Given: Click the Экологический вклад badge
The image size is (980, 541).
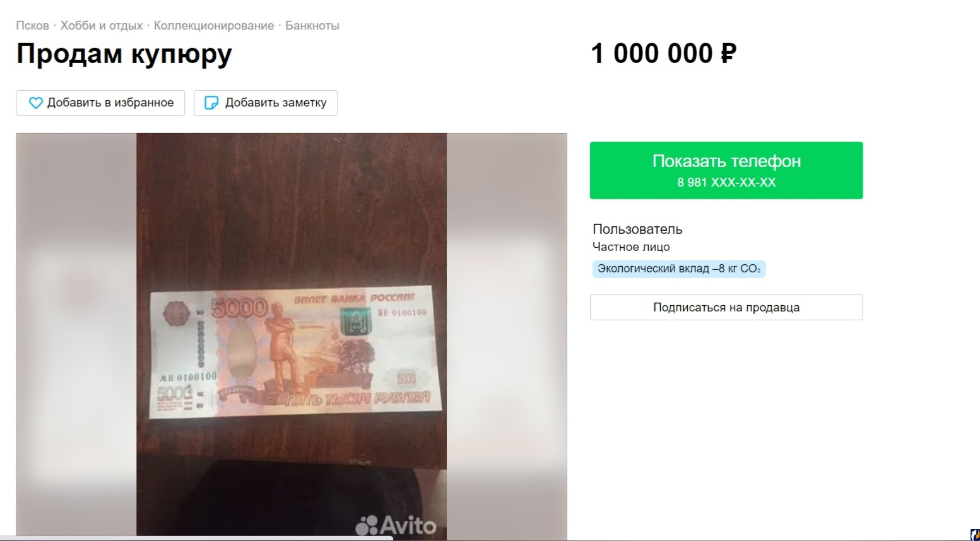Looking at the screenshot, I should coord(679,269).
